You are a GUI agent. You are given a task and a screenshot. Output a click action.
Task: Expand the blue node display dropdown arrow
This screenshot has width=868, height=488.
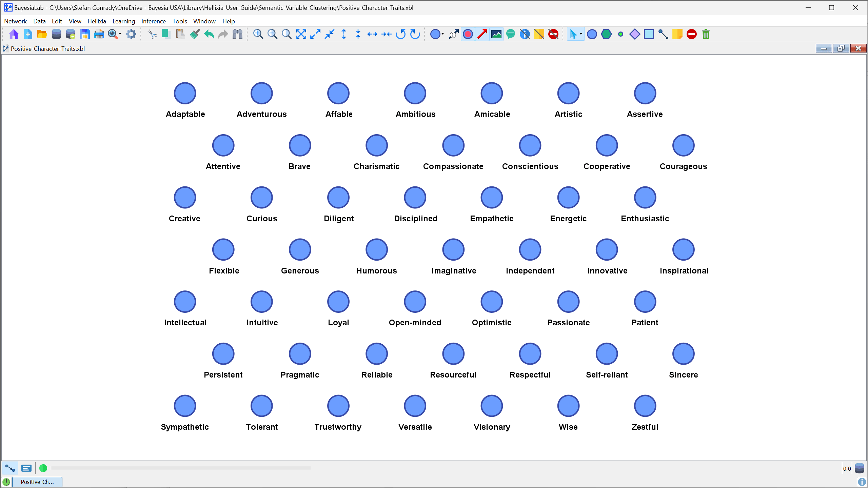tap(442, 34)
